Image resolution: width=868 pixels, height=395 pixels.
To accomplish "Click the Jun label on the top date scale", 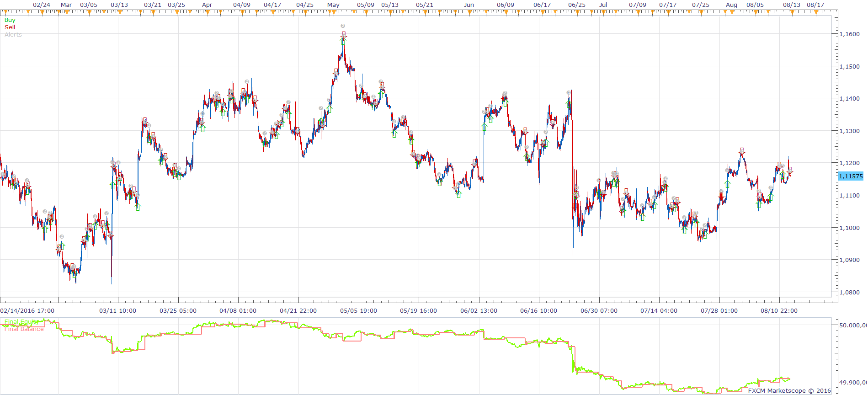I will tap(469, 5).
